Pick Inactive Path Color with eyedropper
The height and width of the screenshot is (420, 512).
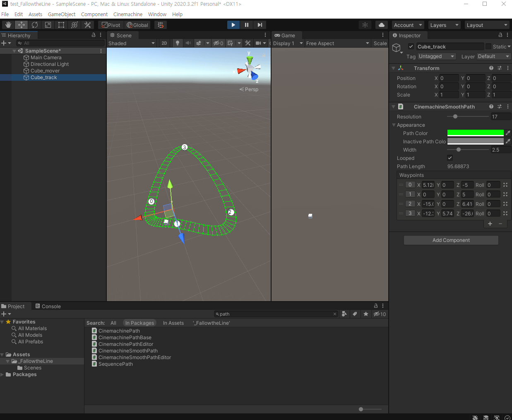click(x=508, y=141)
